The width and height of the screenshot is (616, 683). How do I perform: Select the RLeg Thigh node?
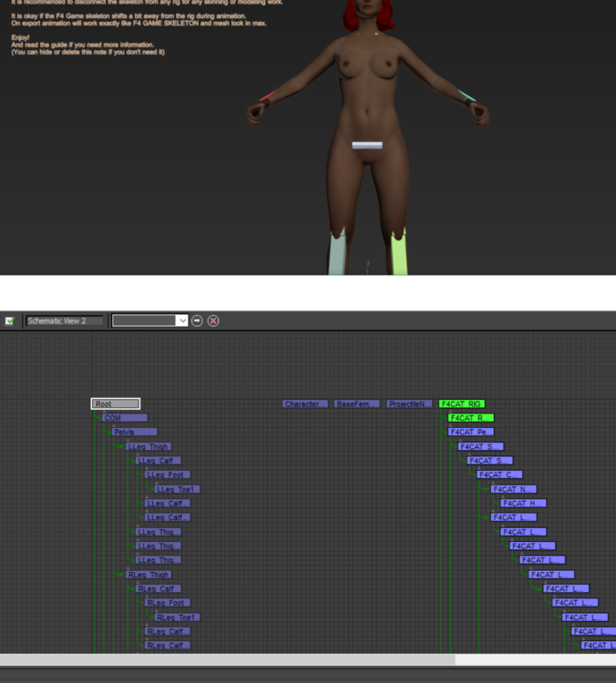(149, 575)
